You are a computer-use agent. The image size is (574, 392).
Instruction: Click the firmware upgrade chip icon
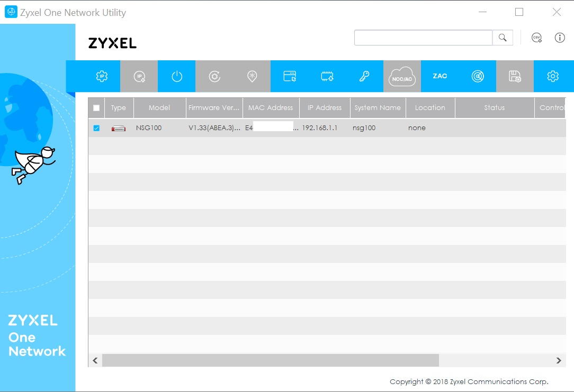tap(327, 76)
